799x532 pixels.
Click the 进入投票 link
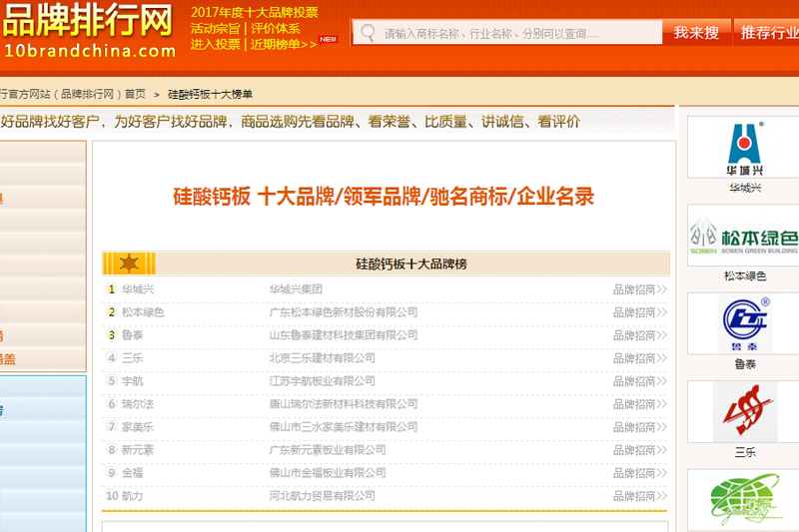(215, 44)
